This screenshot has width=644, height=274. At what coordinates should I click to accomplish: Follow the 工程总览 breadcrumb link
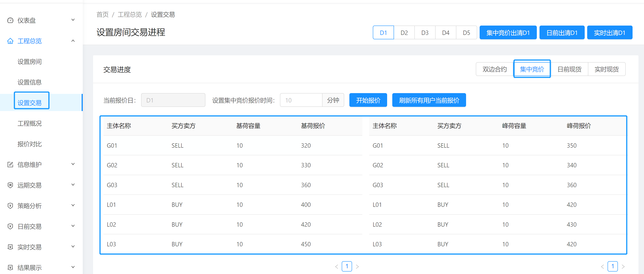click(x=129, y=15)
